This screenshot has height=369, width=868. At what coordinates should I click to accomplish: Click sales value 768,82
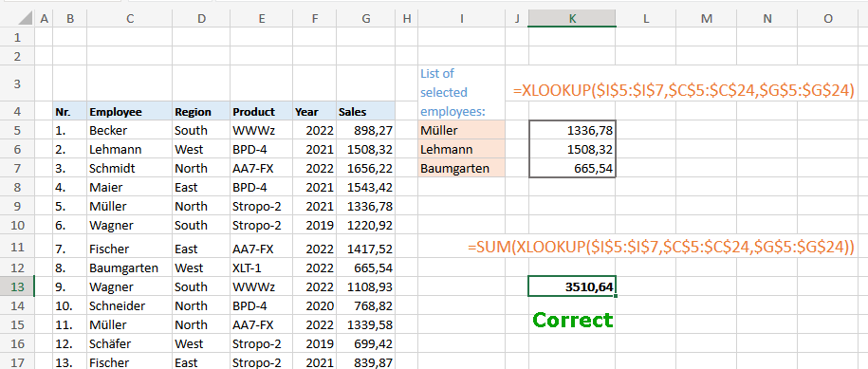pos(365,306)
